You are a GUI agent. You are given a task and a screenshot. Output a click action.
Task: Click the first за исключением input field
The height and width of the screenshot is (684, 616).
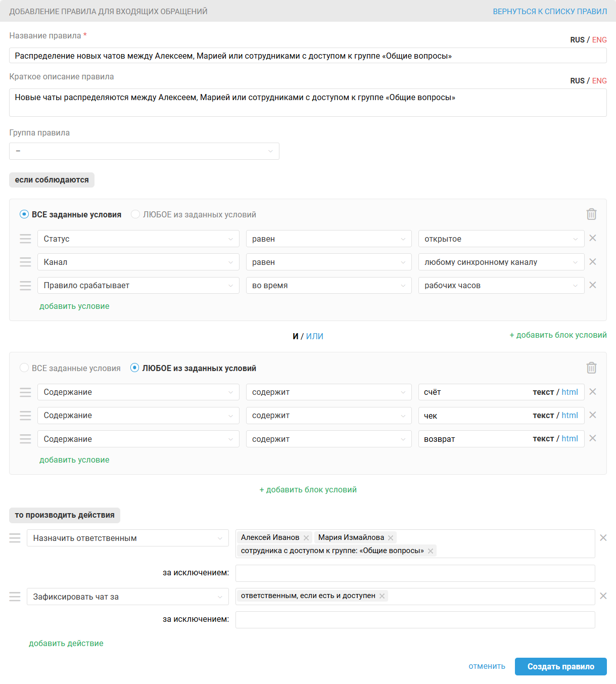pos(415,573)
